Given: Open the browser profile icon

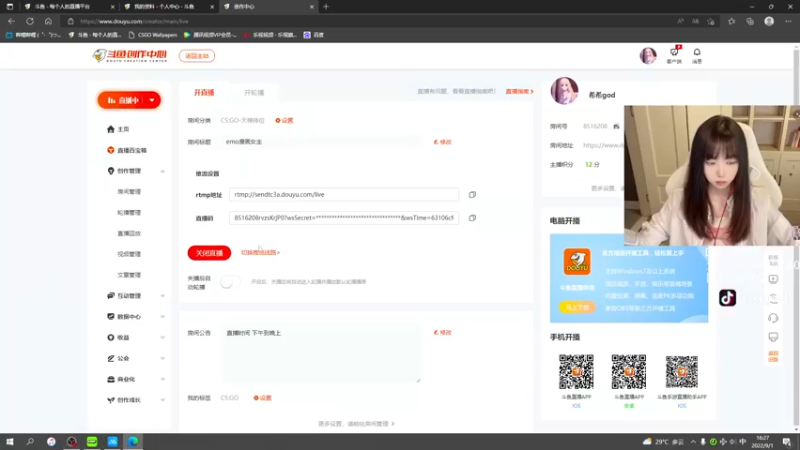Looking at the screenshot, I should [769, 21].
